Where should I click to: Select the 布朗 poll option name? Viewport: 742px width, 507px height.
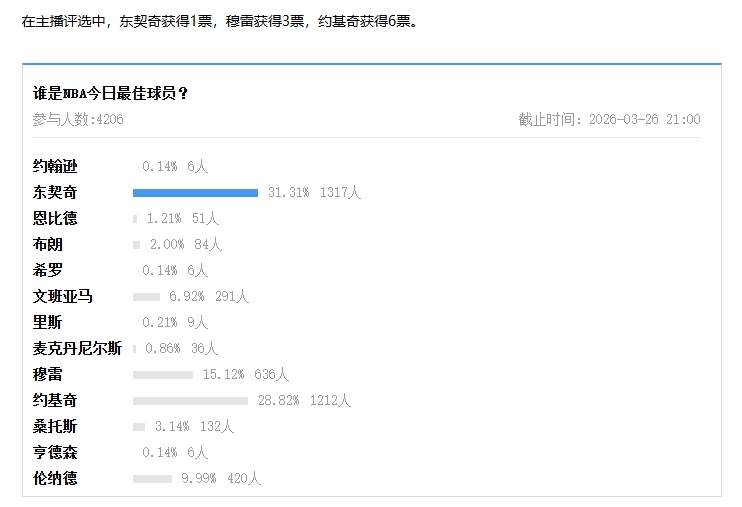click(x=48, y=244)
